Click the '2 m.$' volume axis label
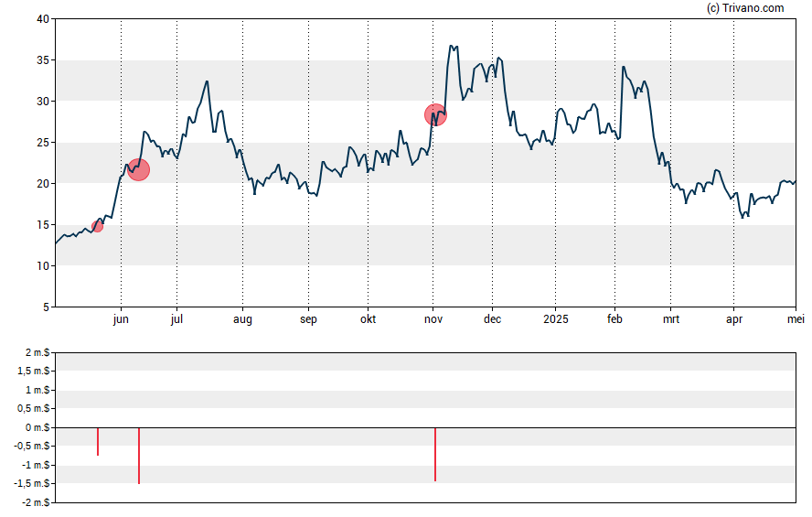812x517 pixels. click(x=37, y=353)
